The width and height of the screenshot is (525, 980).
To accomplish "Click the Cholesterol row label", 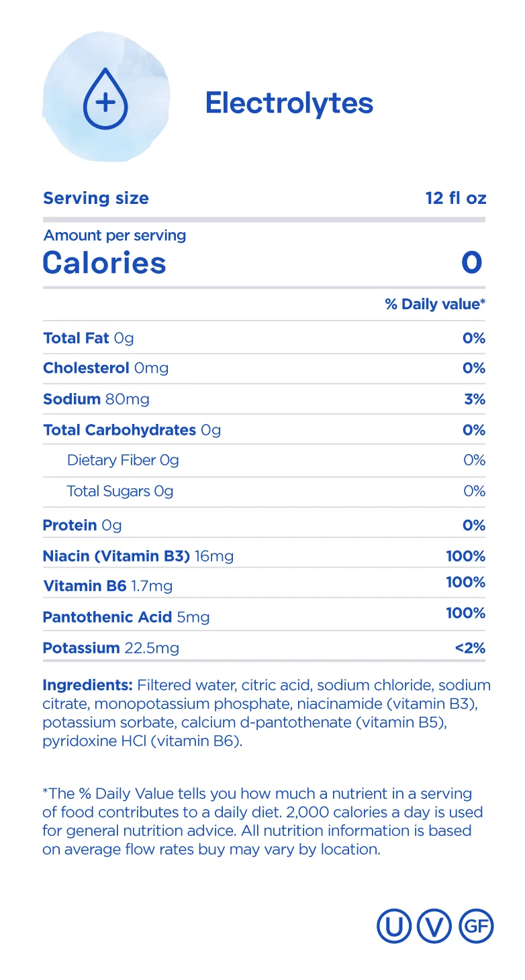I will [x=105, y=368].
